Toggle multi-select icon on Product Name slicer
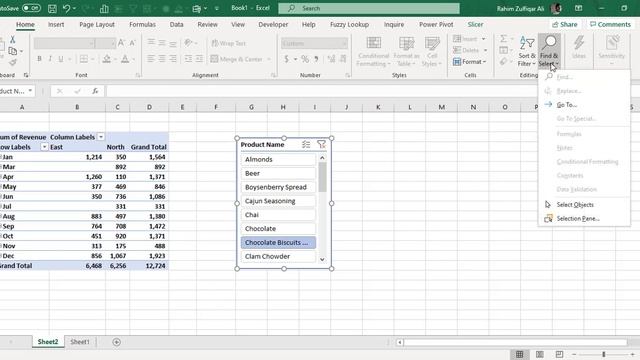The width and height of the screenshot is (640, 360). tap(306, 144)
